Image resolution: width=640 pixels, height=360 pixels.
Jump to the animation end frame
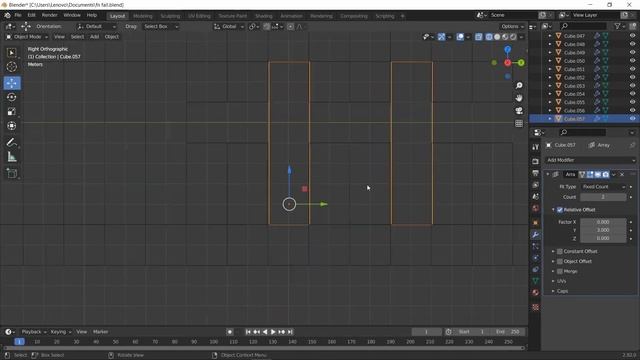[290, 332]
